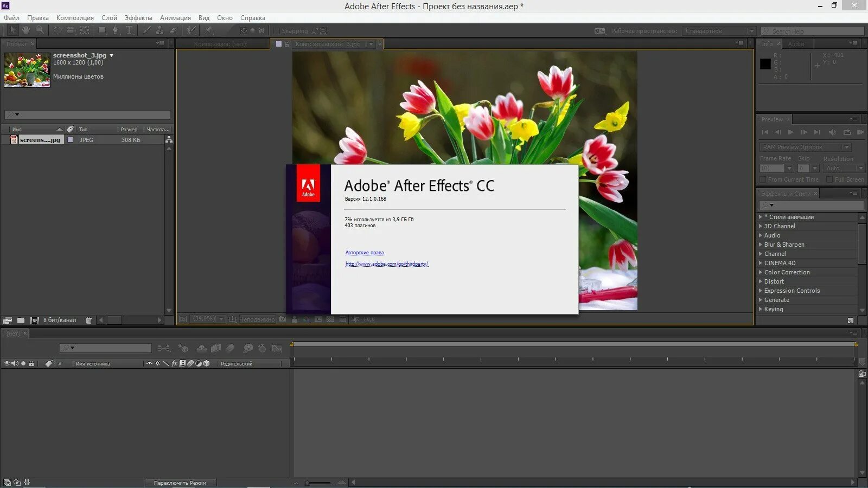Select the Brush tool
868x488 pixels.
[146, 30]
